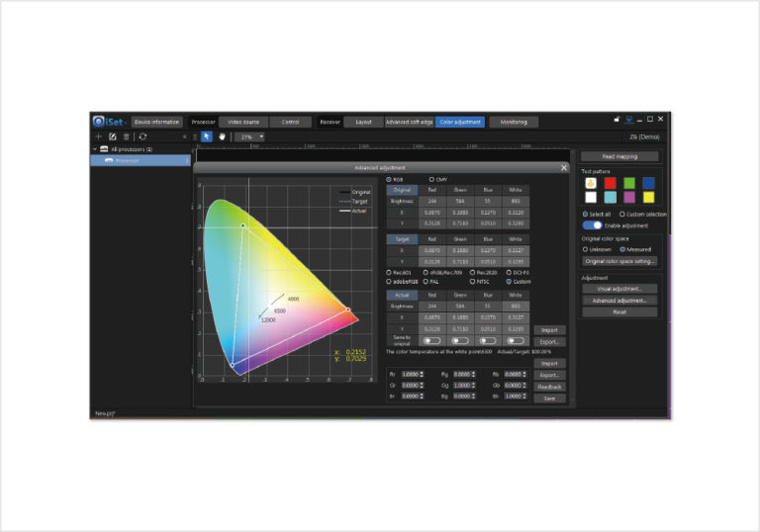Select the cyan test pattern swatch

(x=611, y=197)
